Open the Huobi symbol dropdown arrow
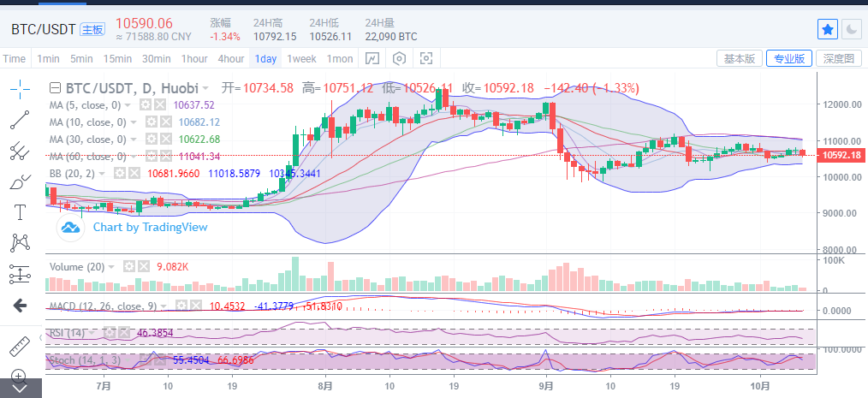 tap(205, 88)
